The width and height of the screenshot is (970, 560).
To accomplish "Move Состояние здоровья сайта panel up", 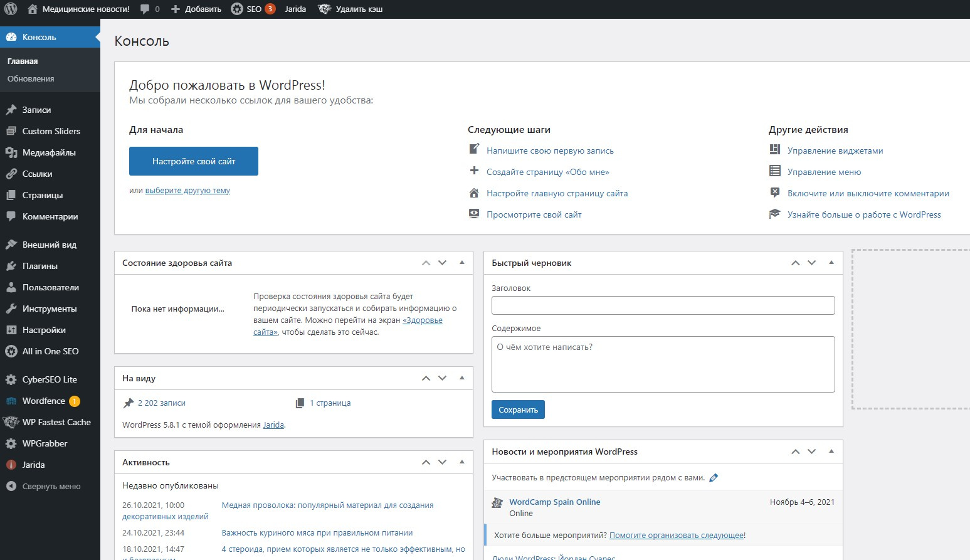I will pos(426,263).
